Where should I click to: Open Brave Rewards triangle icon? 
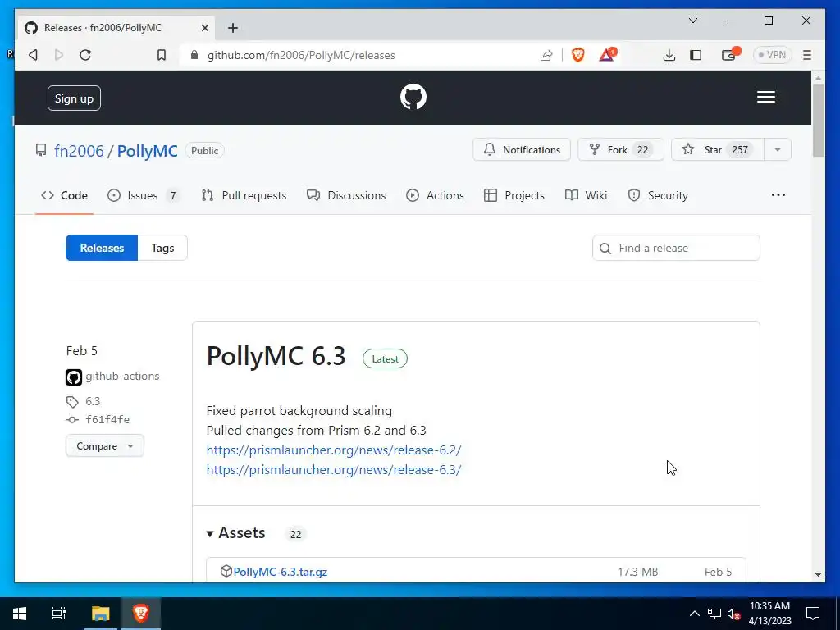[x=608, y=55]
